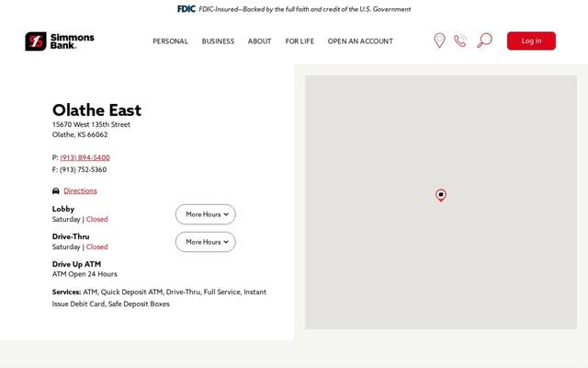
Task: Click the car icon beside Directions
Action: point(56,190)
